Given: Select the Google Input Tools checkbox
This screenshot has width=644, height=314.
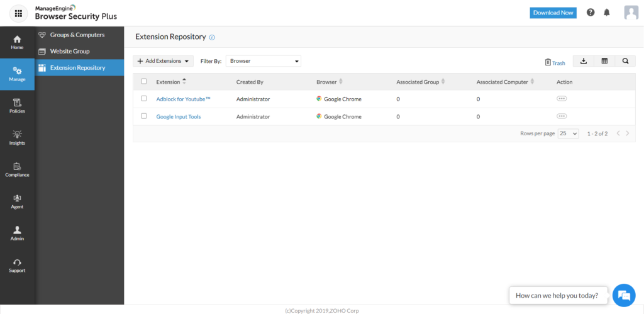Looking at the screenshot, I should tap(144, 116).
